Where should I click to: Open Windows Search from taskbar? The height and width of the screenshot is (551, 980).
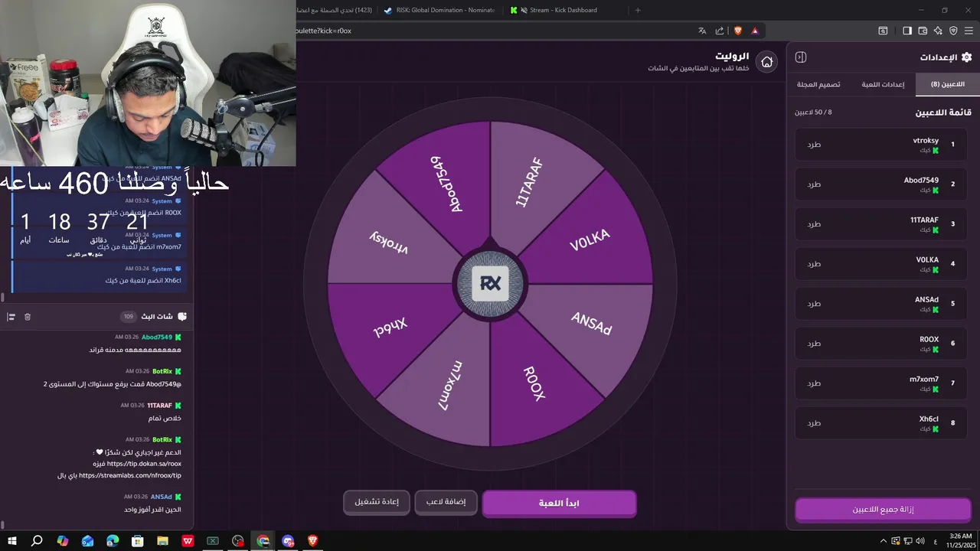point(37,541)
